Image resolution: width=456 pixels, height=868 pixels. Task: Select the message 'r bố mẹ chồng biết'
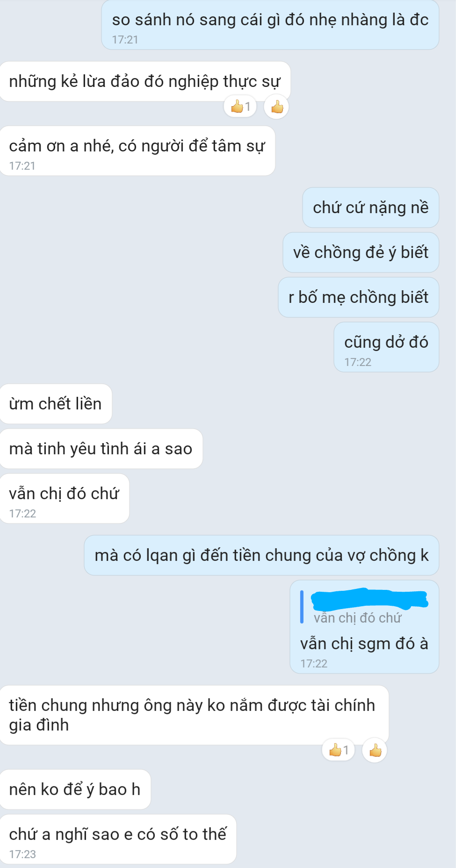point(359,297)
